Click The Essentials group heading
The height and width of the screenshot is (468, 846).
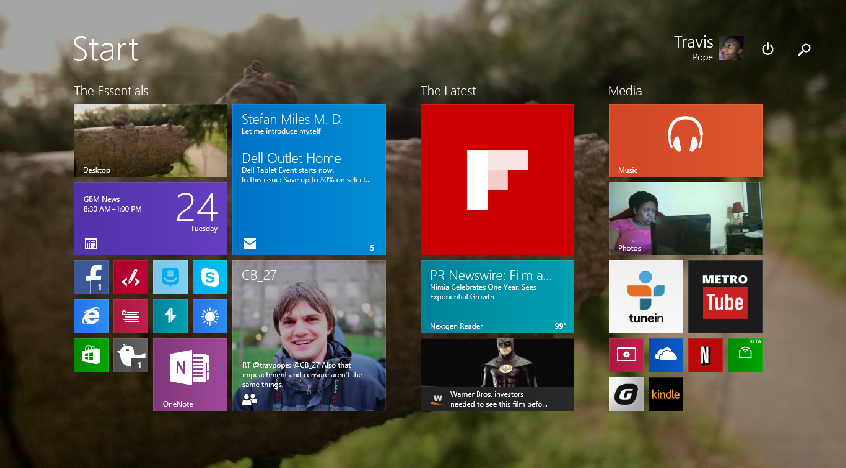pos(111,90)
